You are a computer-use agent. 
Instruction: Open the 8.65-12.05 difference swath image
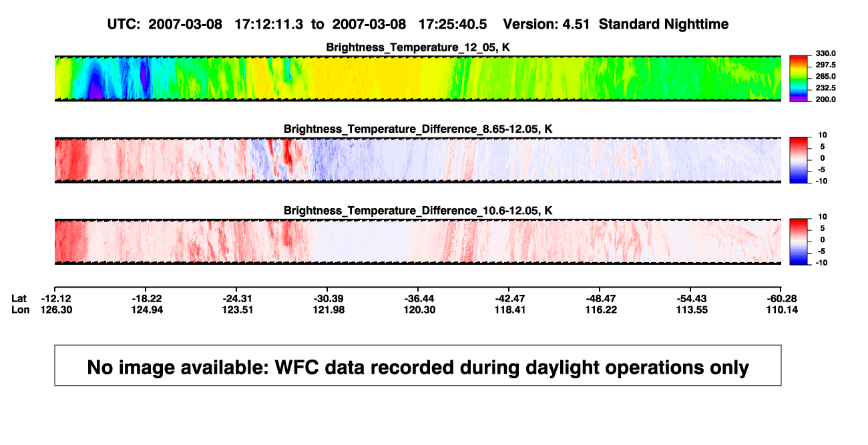(418, 159)
